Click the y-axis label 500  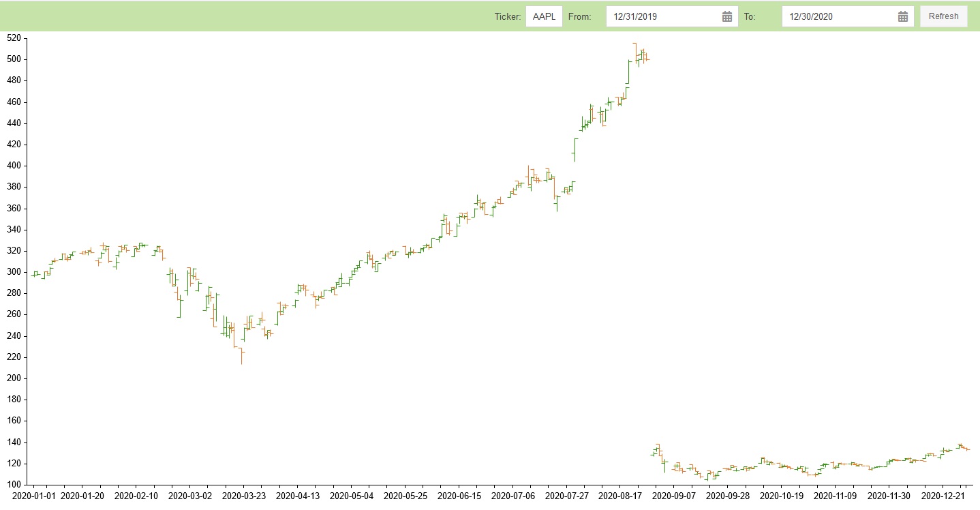click(x=14, y=59)
